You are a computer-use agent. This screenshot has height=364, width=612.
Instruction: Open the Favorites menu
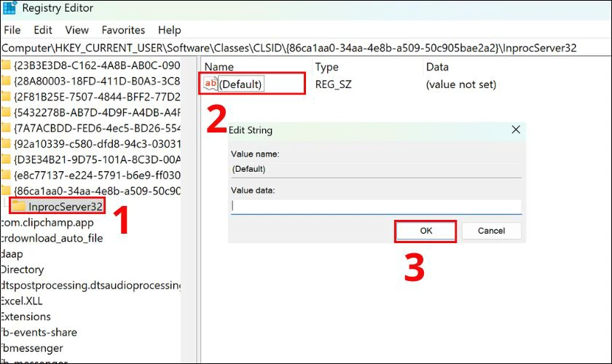[123, 30]
